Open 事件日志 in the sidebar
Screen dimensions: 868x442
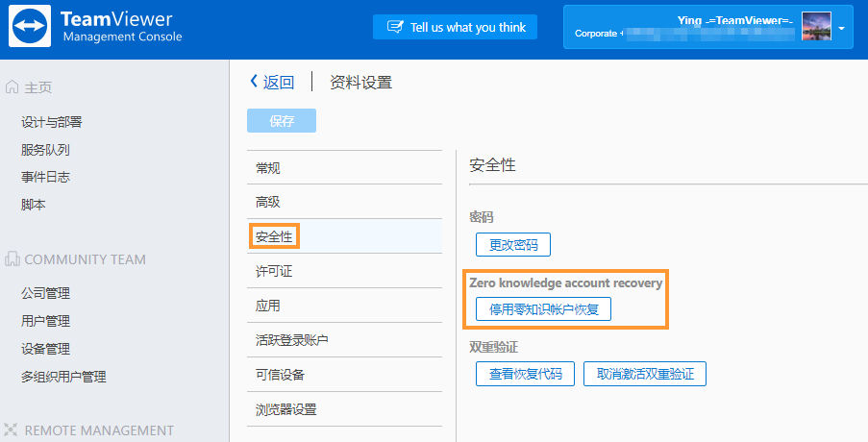click(x=45, y=177)
